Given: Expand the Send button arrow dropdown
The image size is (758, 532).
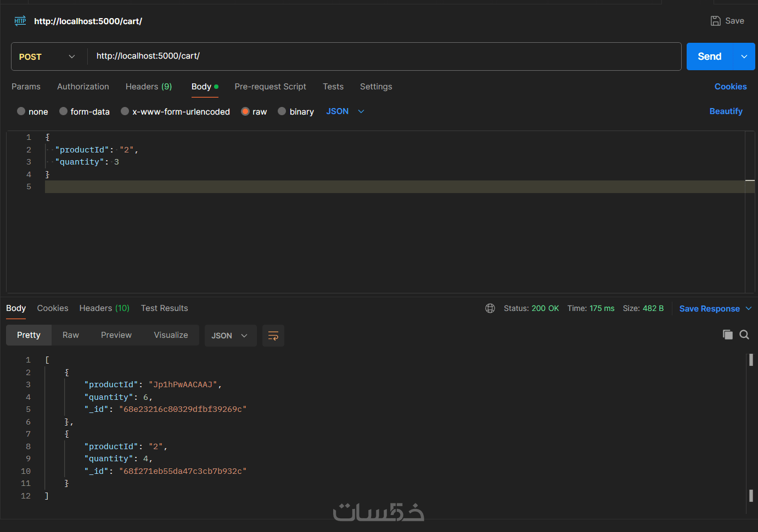Looking at the screenshot, I should tap(744, 56).
